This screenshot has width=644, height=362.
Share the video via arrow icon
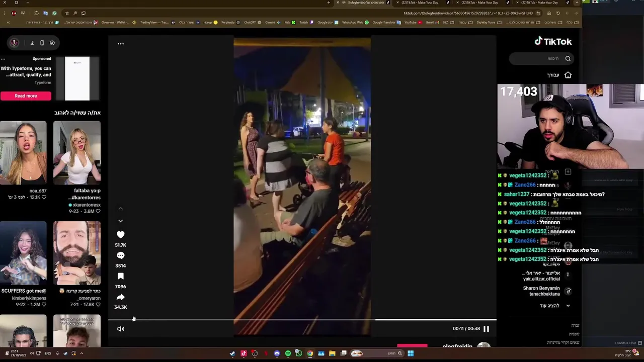pyautogui.click(x=120, y=297)
